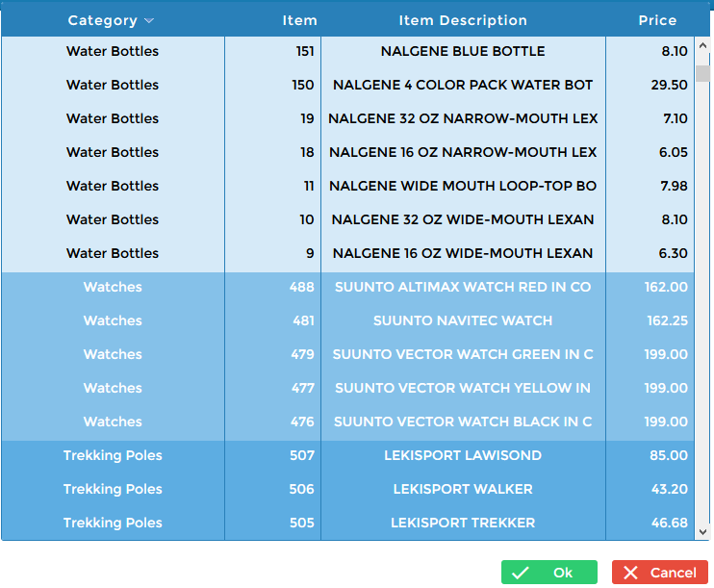Click the 6.05 price cell
The image size is (714, 588).
[650, 152]
